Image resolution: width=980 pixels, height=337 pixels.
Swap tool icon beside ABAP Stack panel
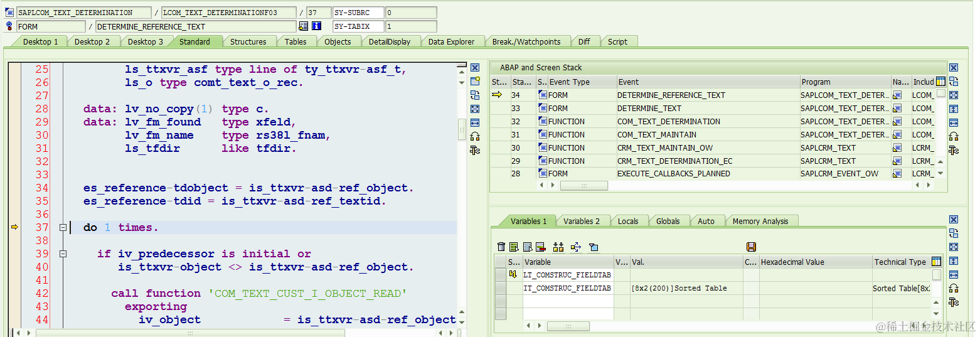point(954,82)
